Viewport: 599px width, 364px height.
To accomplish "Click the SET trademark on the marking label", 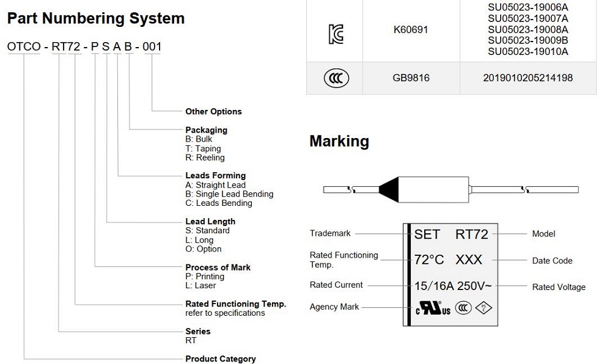I will 427,235.
